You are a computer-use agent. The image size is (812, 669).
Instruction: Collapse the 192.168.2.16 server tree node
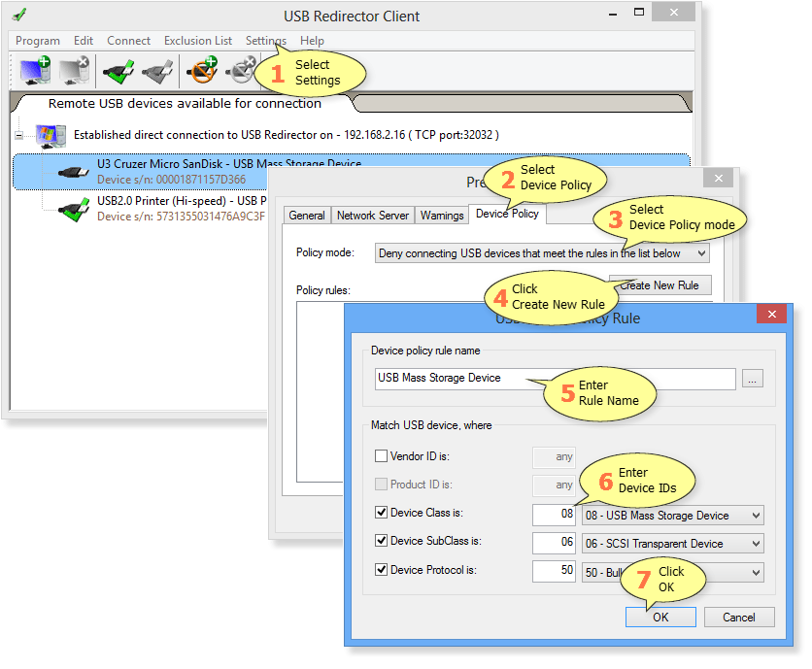pos(19,135)
